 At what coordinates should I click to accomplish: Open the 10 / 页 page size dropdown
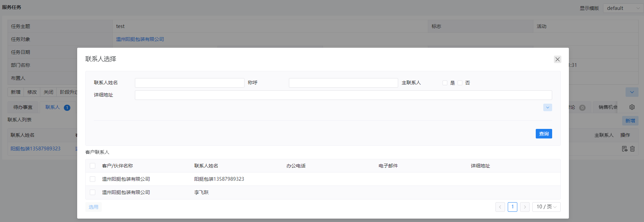coord(546,207)
